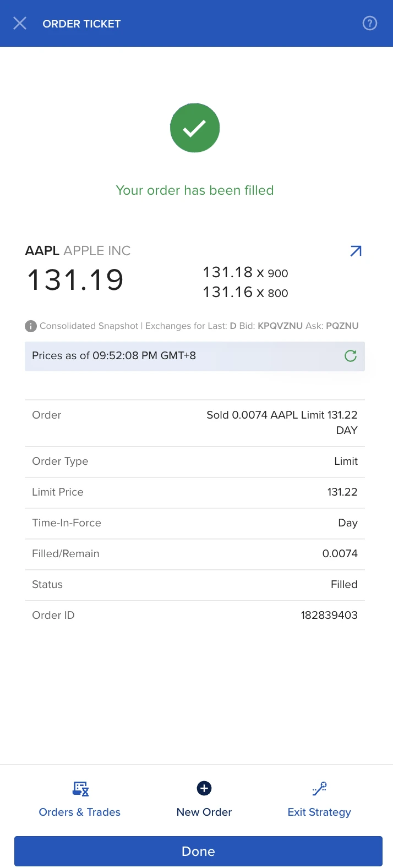Screen dimensions: 393x868
Task: Tap Sold 0.0074 AAPL Limit order summary
Action: pyautogui.click(x=282, y=422)
